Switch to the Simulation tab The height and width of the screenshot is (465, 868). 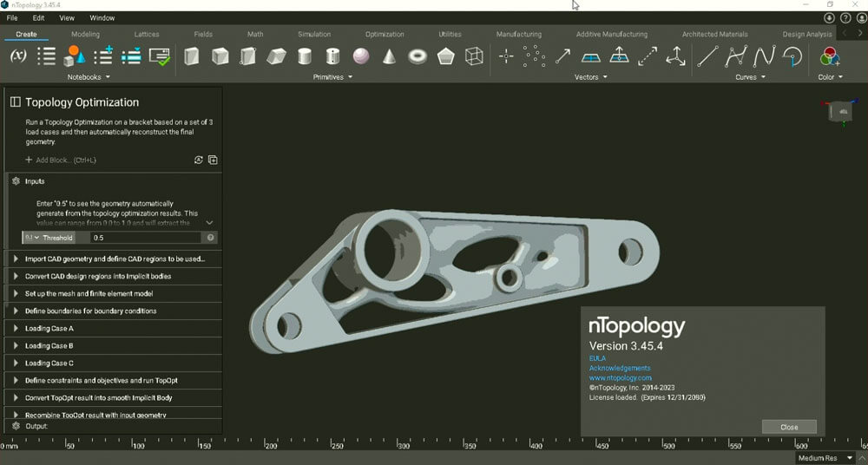pos(314,34)
